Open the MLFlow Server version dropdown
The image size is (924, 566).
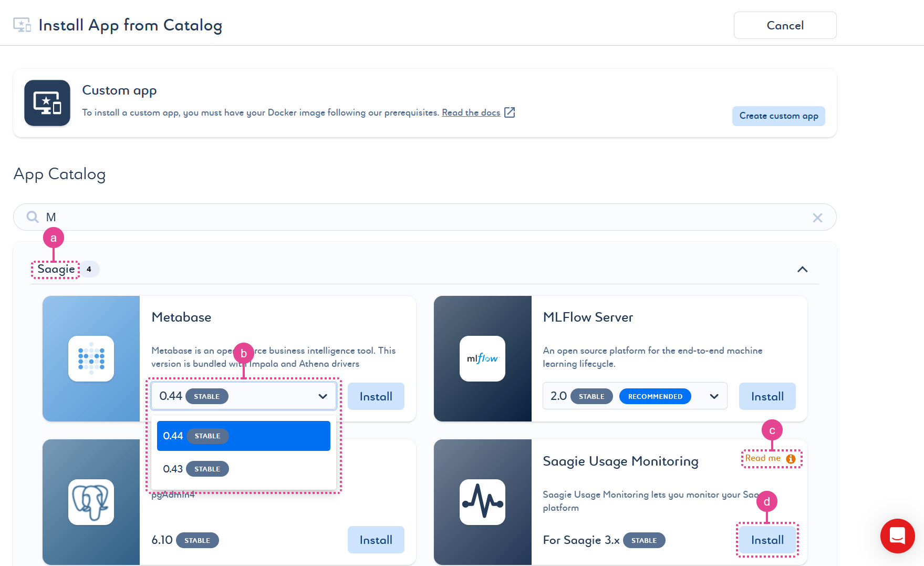point(635,396)
